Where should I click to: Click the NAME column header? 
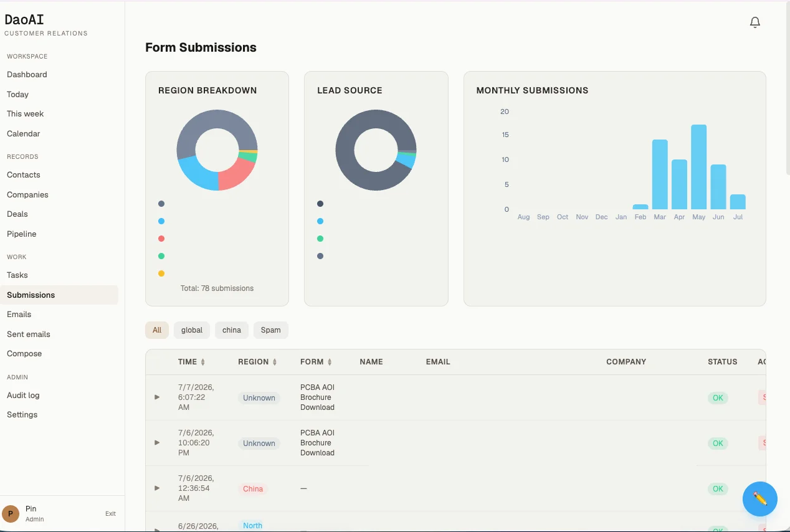click(x=371, y=361)
